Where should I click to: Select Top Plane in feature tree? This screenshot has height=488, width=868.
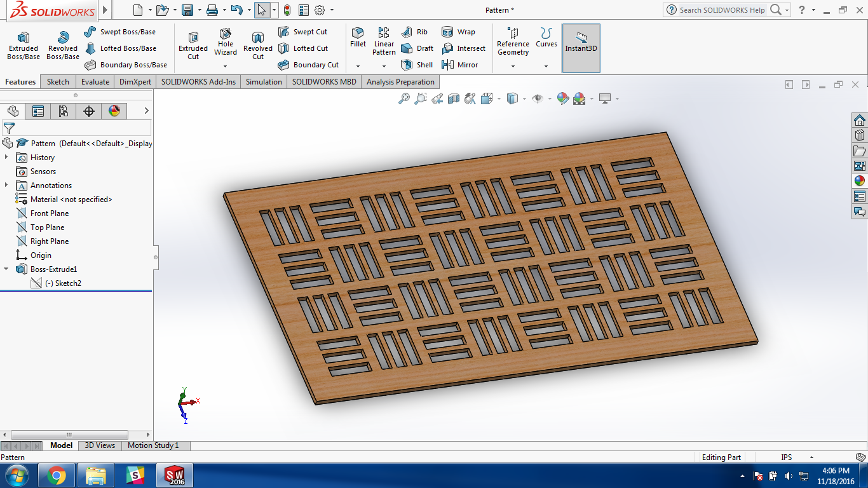pyautogui.click(x=47, y=227)
